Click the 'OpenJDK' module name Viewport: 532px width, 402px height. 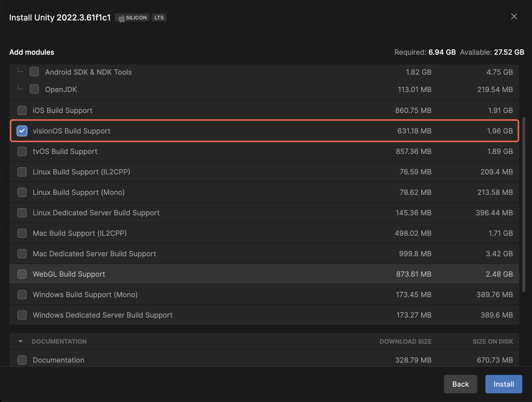(61, 90)
